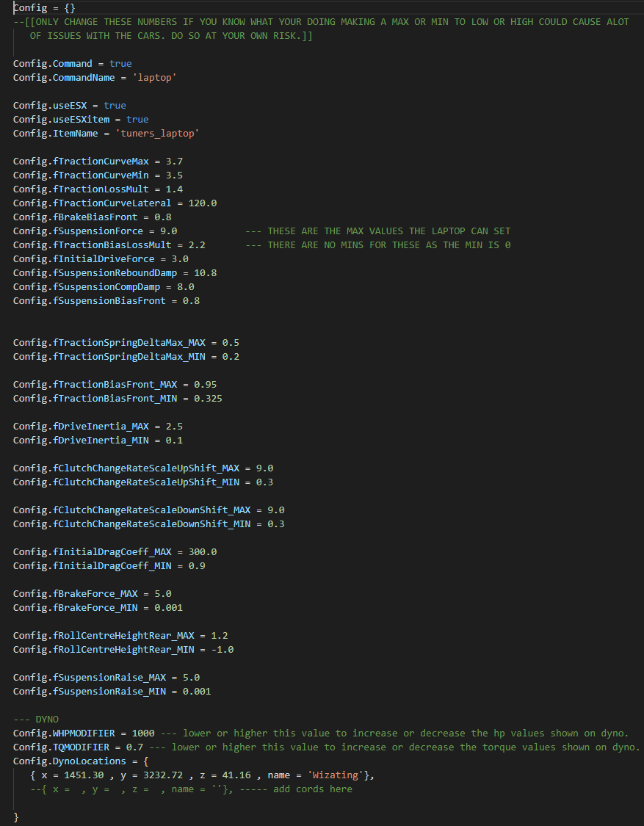Select the 'Wizating' dyno name string
Screen dimensions: 644x826
(336, 775)
